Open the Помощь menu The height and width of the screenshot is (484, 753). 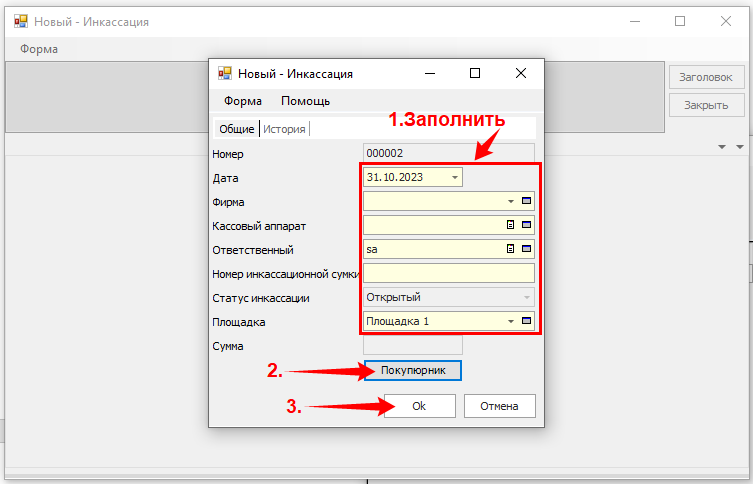[x=305, y=101]
